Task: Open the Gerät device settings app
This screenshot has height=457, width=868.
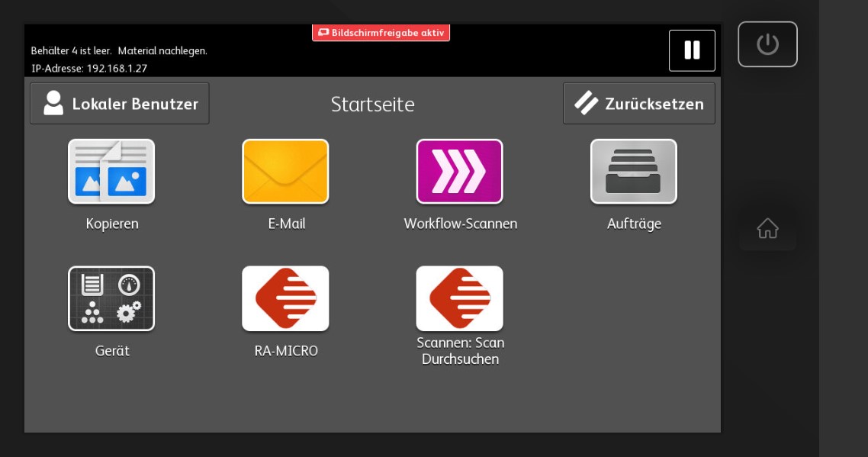Action: (x=111, y=298)
